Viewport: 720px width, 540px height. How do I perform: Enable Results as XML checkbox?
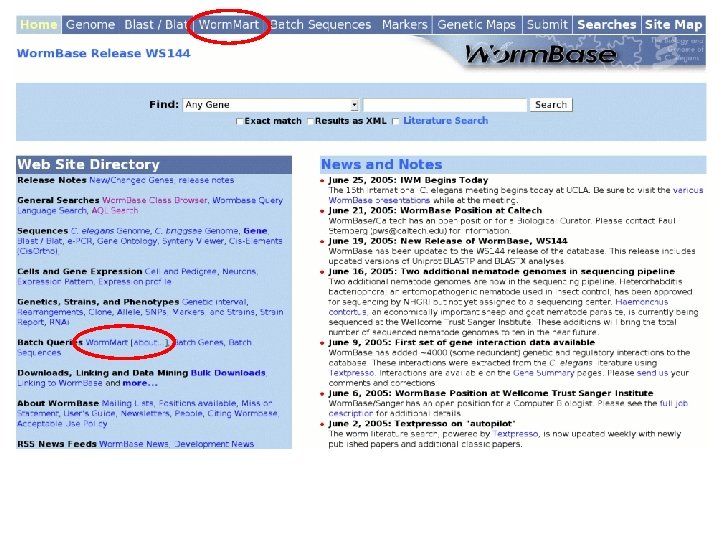(310, 121)
